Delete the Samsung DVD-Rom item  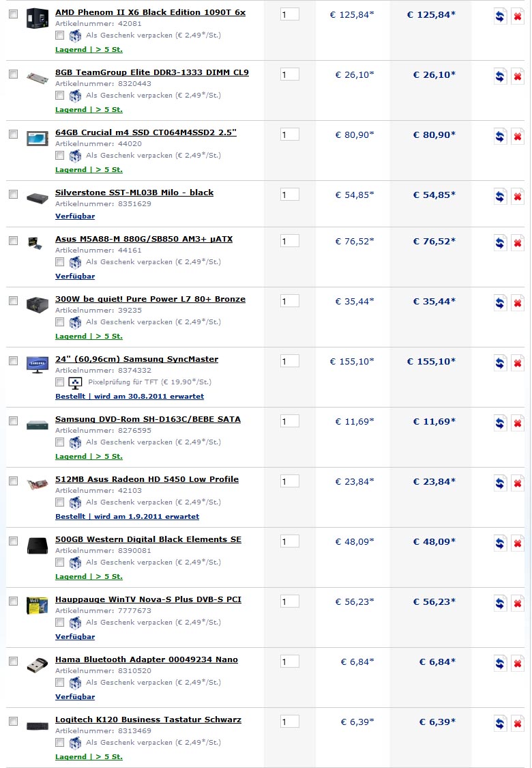tap(517, 423)
